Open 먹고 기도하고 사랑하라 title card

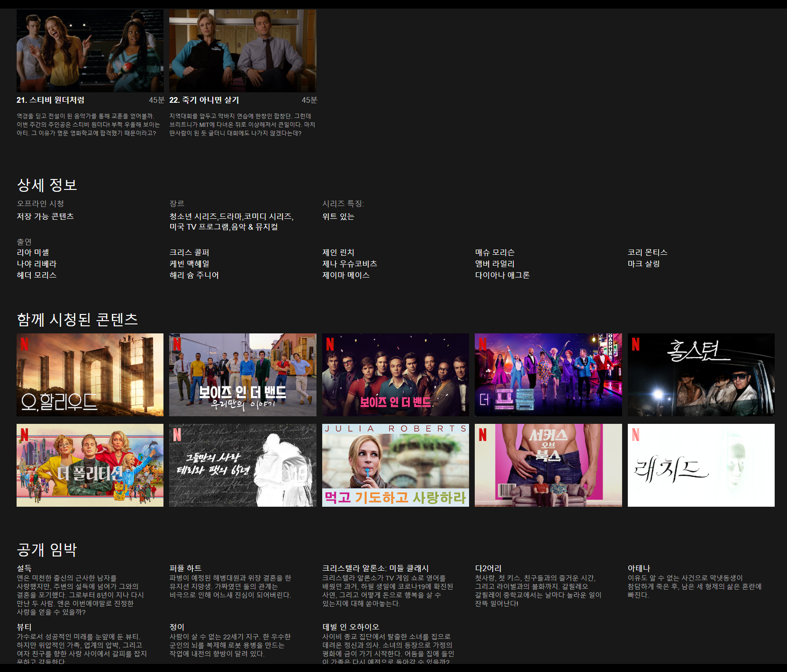click(396, 465)
